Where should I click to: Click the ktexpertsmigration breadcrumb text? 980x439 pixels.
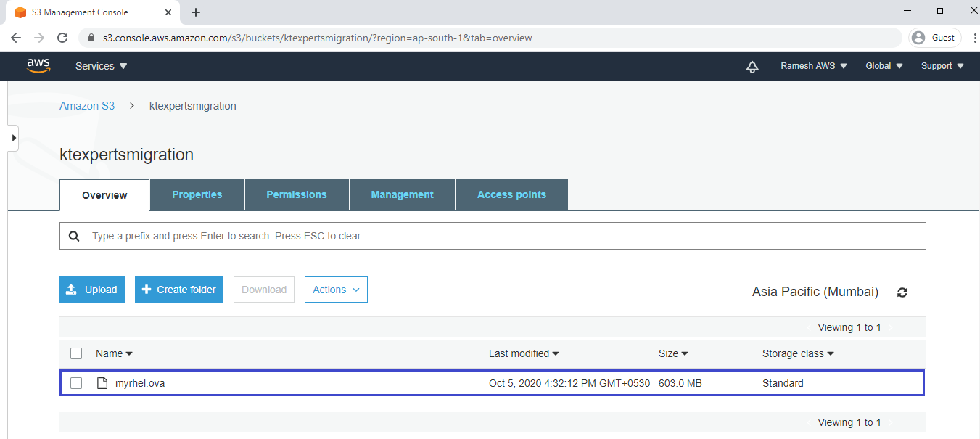point(193,106)
